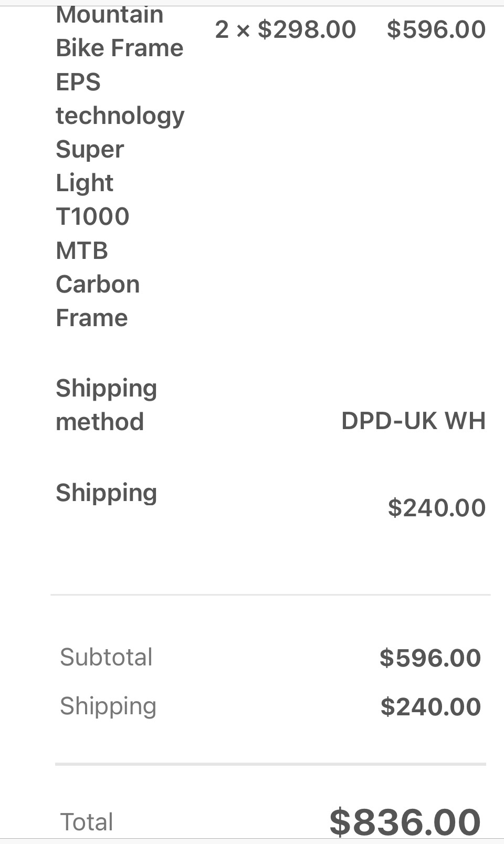The height and width of the screenshot is (844, 504).
Task: Click the Subtotal label
Action: [106, 657]
